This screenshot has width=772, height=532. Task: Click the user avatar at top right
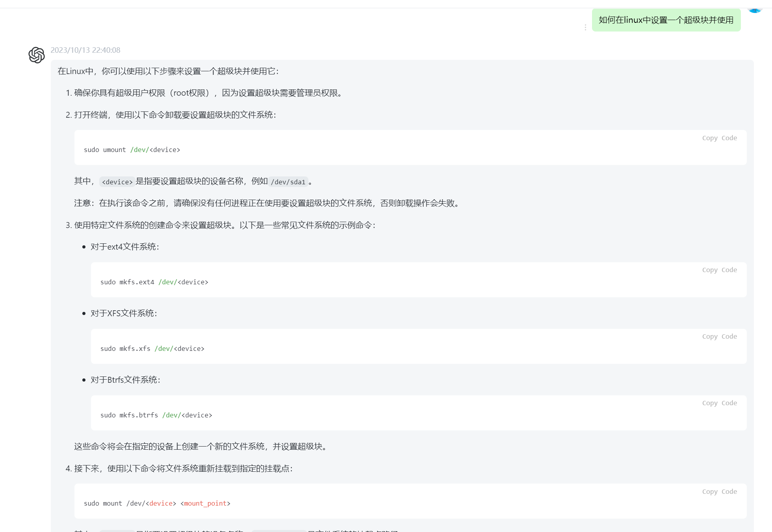point(755,10)
